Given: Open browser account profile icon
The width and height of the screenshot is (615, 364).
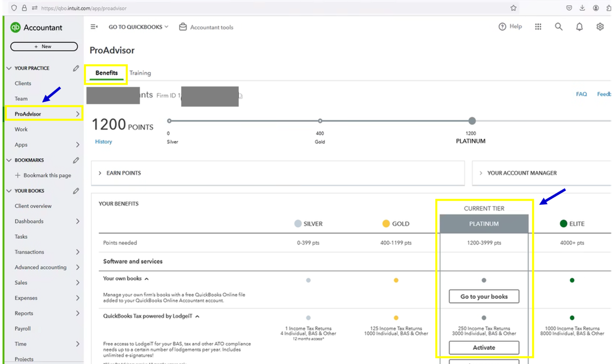Looking at the screenshot, I should (x=596, y=8).
